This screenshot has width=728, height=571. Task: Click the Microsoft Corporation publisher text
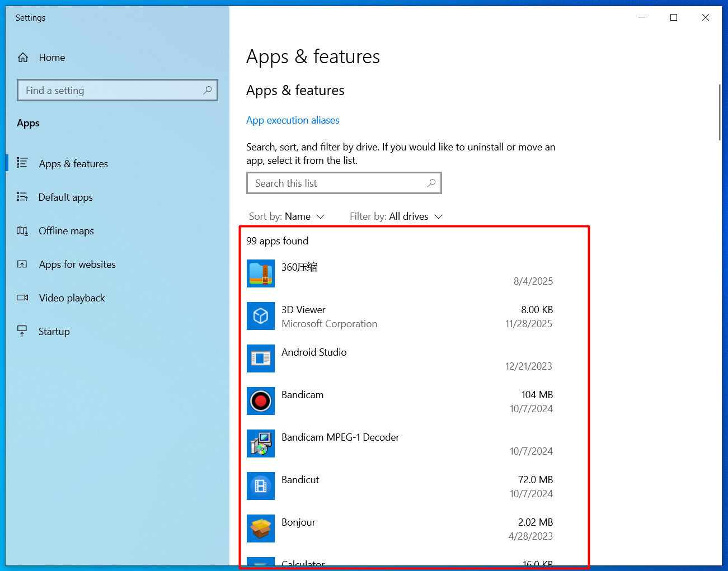[330, 324]
